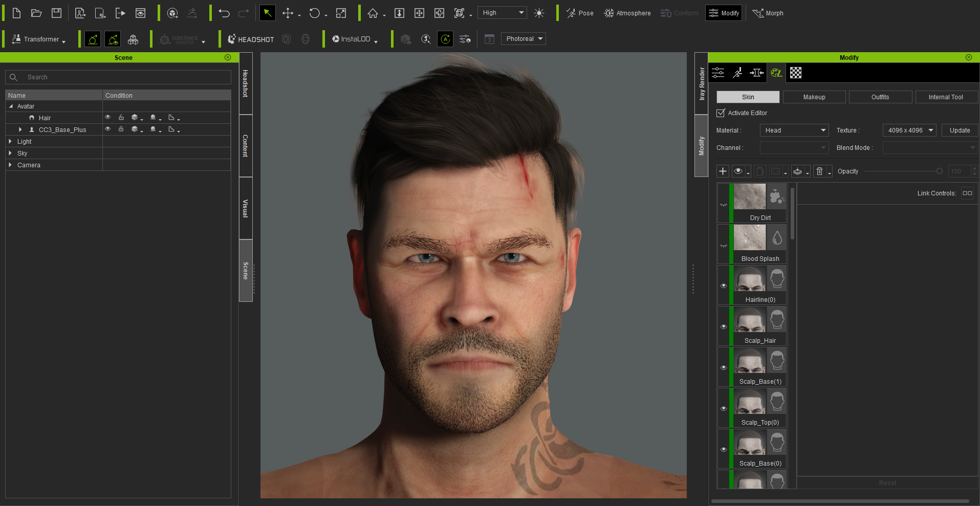Image resolution: width=980 pixels, height=506 pixels.
Task: Create a new project file
Action: (x=16, y=13)
